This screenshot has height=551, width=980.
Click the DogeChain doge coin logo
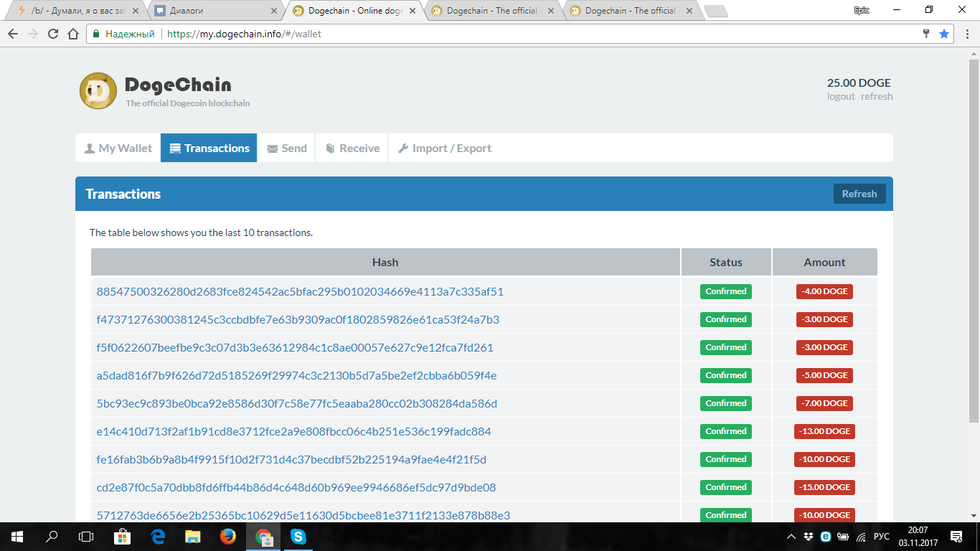coord(98,91)
